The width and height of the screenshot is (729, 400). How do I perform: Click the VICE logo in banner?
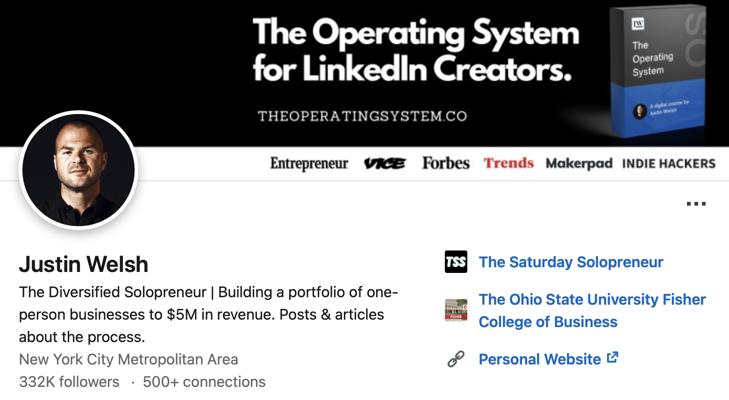(x=385, y=164)
